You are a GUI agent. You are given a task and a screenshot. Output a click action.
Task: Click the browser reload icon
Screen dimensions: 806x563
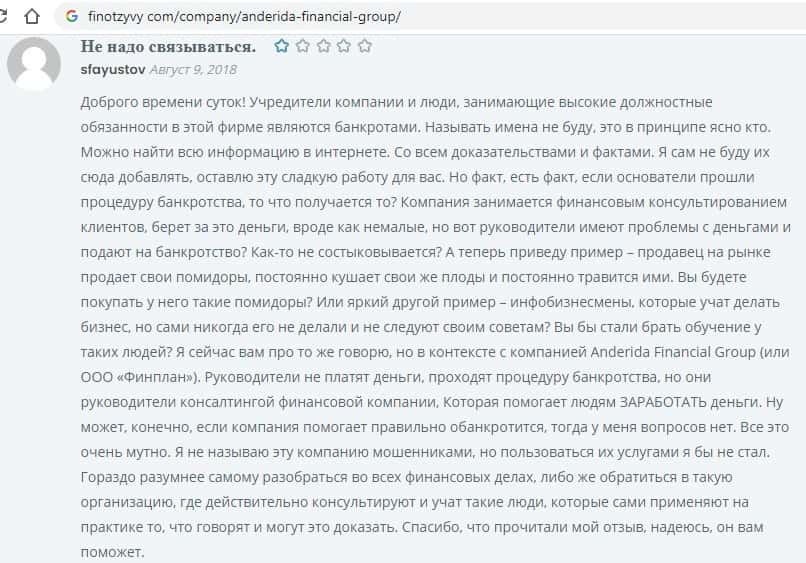tap(8, 17)
